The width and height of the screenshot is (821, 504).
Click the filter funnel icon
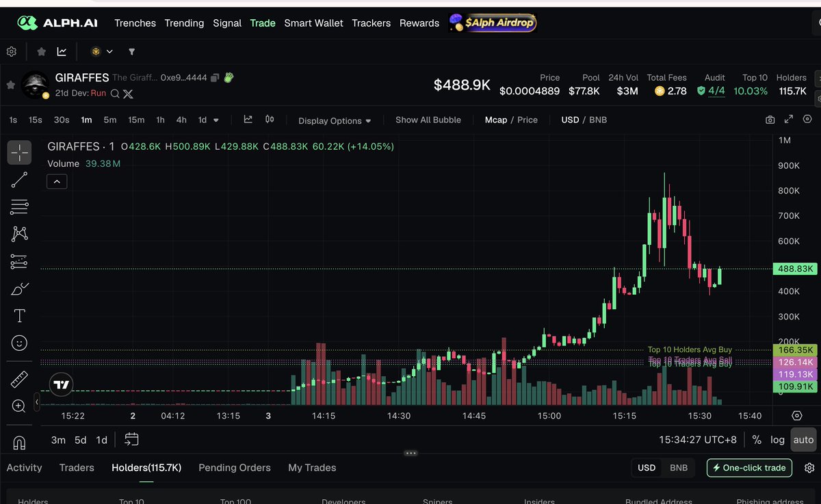[x=132, y=51]
